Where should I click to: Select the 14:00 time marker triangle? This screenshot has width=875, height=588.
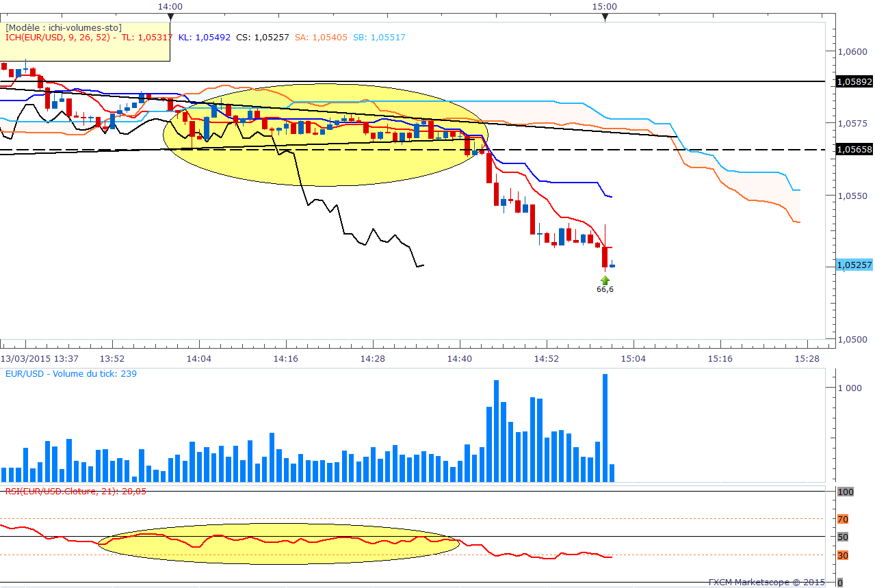coord(170,16)
